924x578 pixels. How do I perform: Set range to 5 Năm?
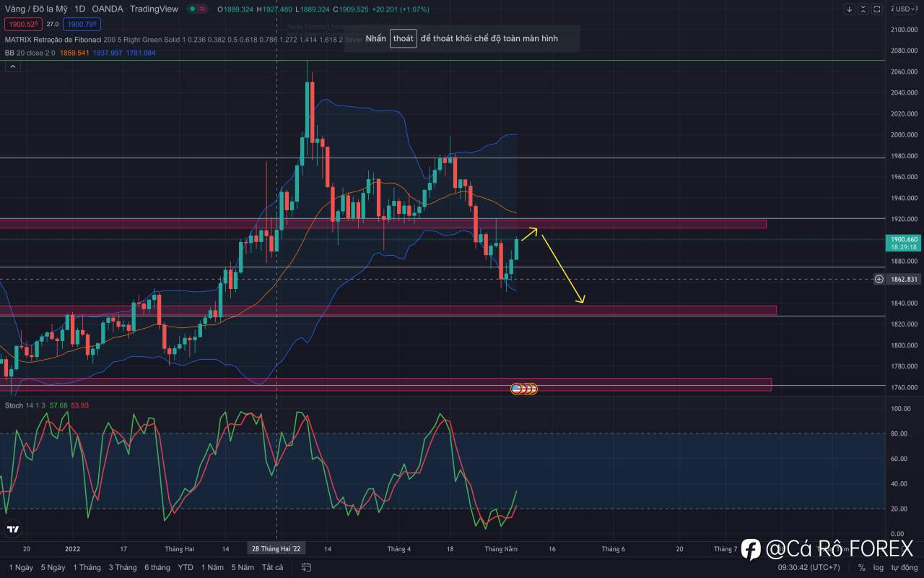coord(243,568)
